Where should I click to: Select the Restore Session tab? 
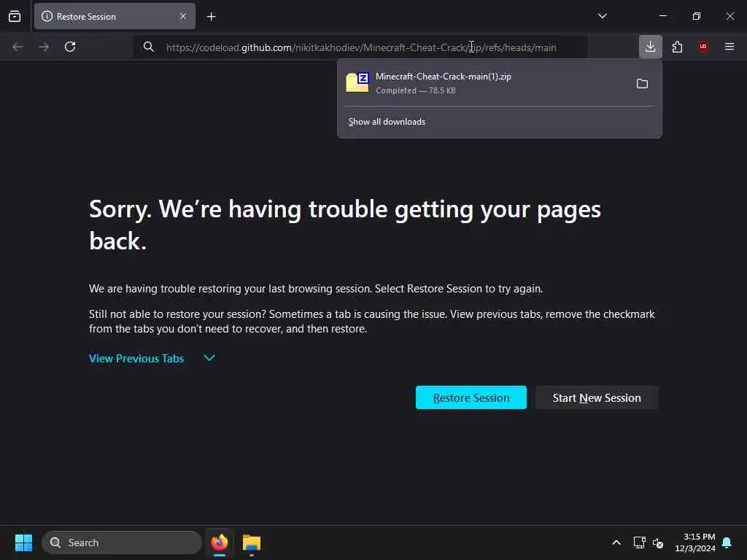[115, 16]
